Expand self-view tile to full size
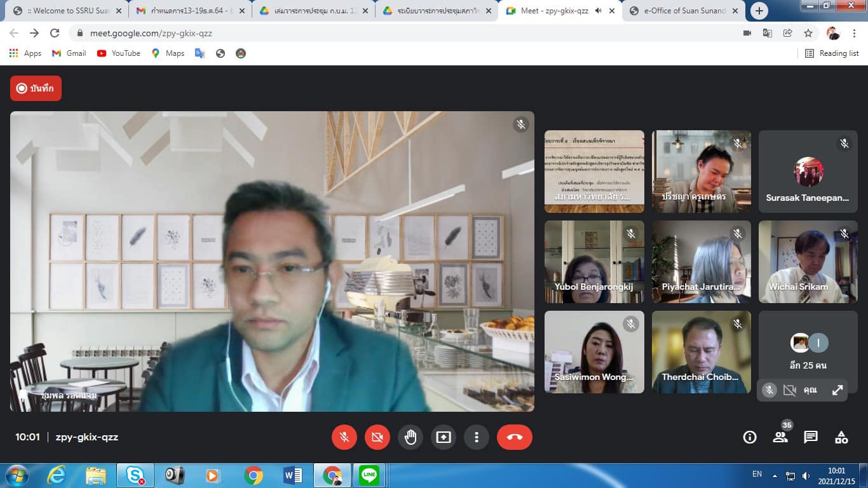Viewport: 868px width, 488px height. (x=837, y=390)
